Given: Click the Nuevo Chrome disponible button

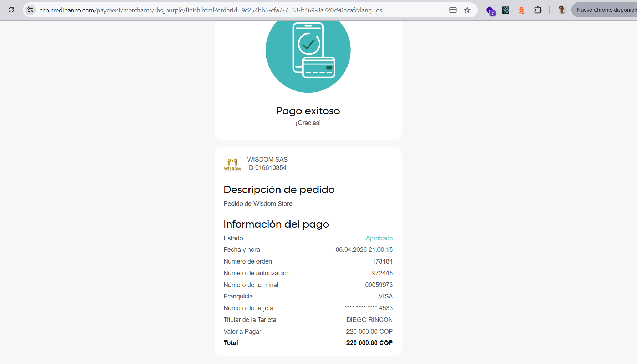Looking at the screenshot, I should coord(606,10).
